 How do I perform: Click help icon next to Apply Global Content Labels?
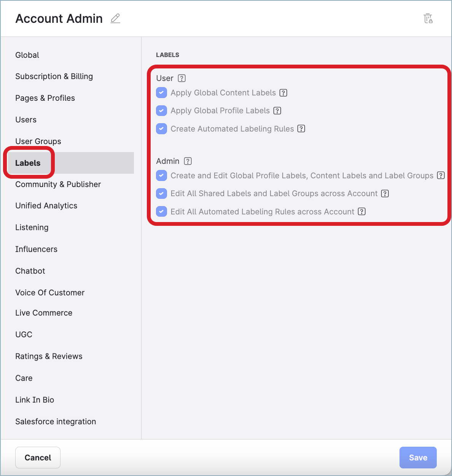point(283,92)
